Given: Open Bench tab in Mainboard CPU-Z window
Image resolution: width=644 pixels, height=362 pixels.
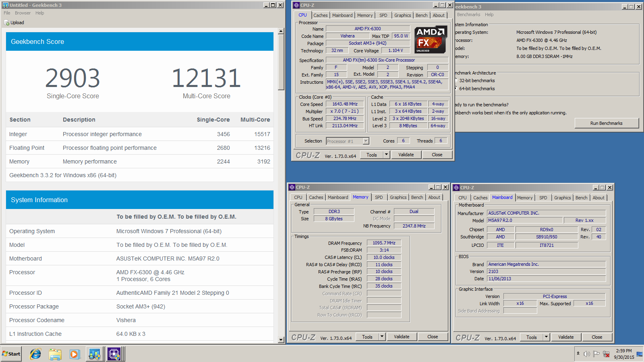Looking at the screenshot, I should tap(581, 198).
